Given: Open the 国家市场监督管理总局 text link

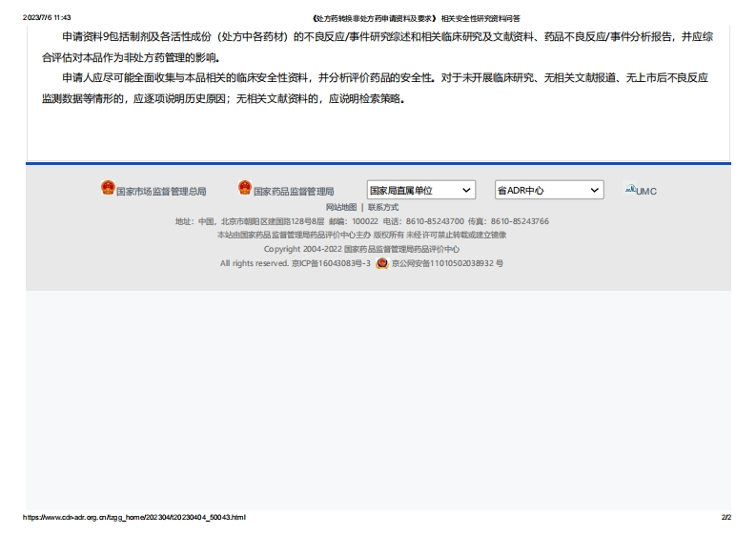Looking at the screenshot, I should 161,191.
